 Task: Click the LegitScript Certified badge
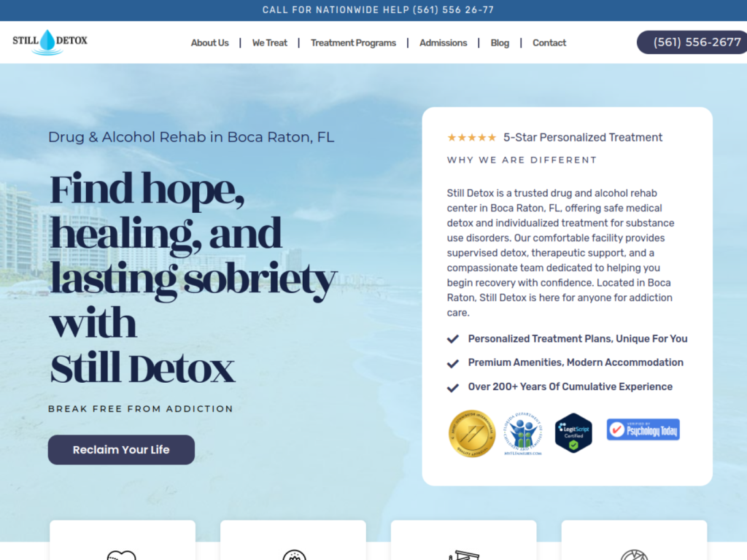pyautogui.click(x=573, y=433)
